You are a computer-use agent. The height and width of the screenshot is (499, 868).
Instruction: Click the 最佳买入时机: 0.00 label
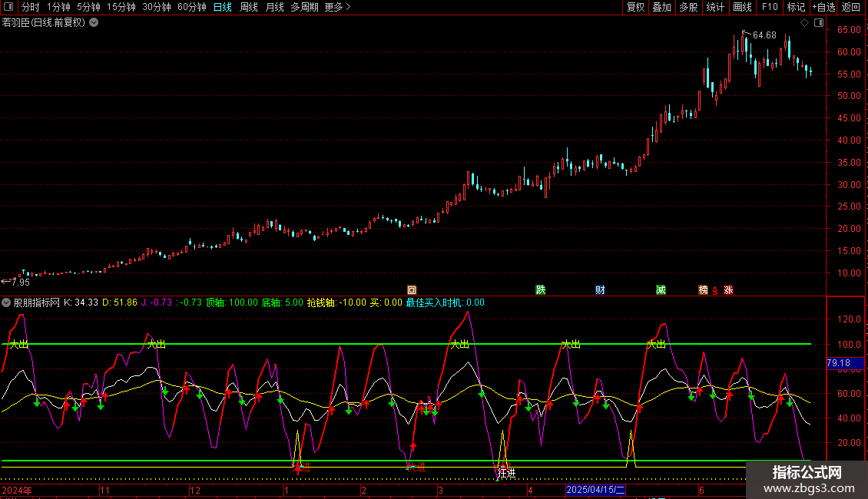click(445, 302)
